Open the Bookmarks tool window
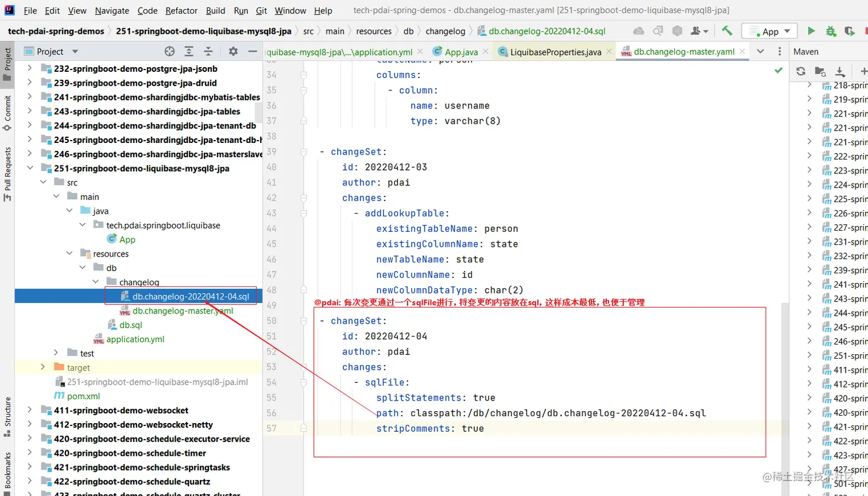Screen dimensions: 868x496 coord(7,474)
